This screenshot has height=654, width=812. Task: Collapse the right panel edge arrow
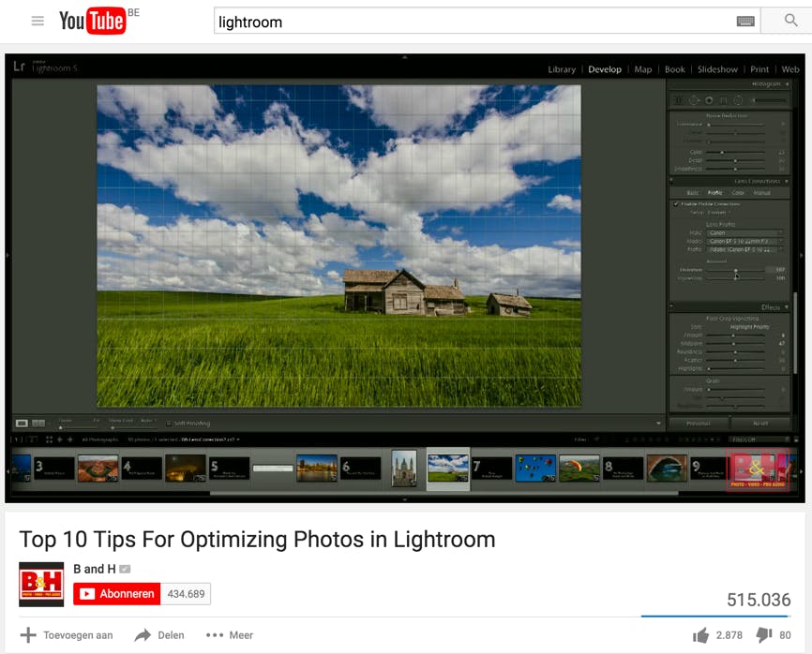(801, 255)
